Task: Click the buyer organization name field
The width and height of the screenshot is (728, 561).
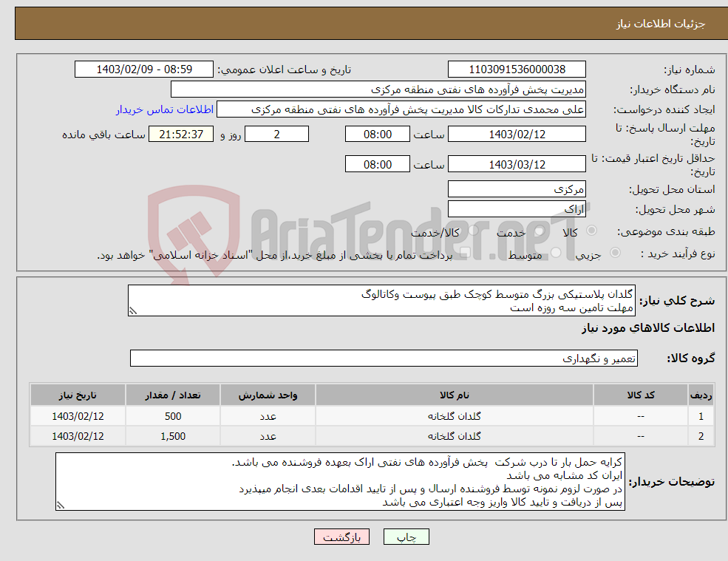Action: coord(378,89)
